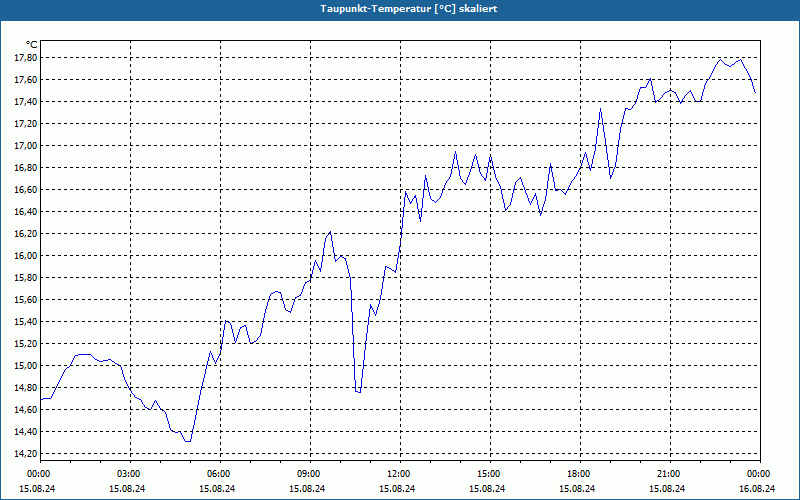Select the 17,40 y-axis value

click(25, 102)
